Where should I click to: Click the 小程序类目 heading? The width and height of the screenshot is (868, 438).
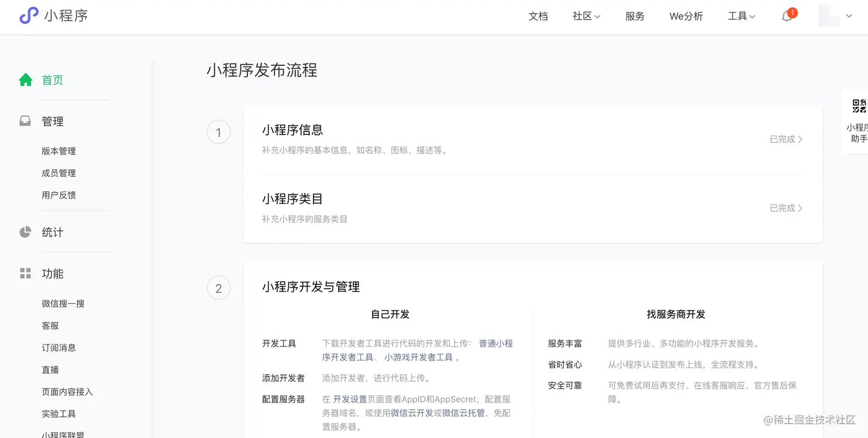(x=292, y=199)
